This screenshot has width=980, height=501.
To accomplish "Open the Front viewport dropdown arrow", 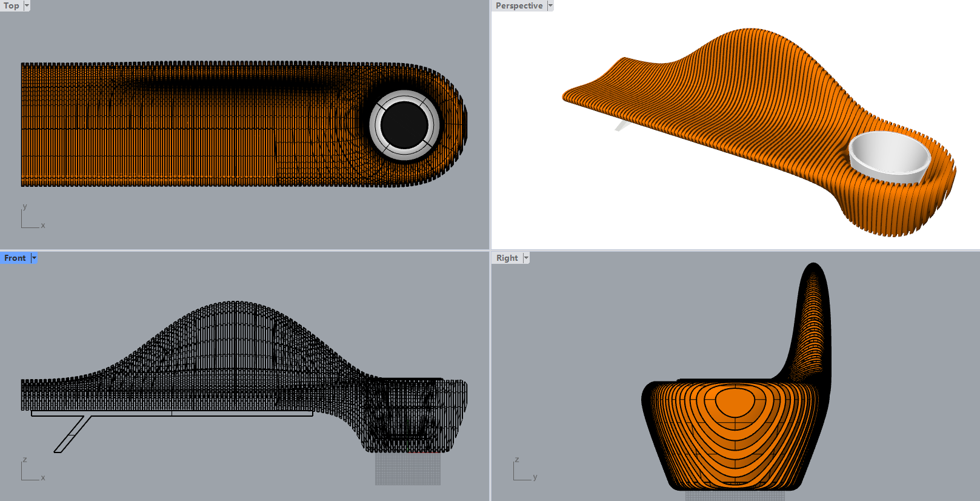I will 34,258.
